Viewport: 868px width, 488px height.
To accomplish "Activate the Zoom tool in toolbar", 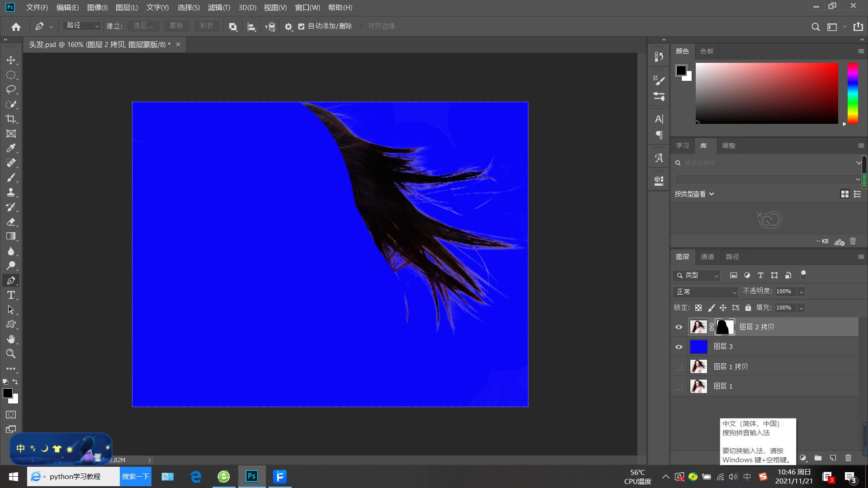I will click(11, 353).
